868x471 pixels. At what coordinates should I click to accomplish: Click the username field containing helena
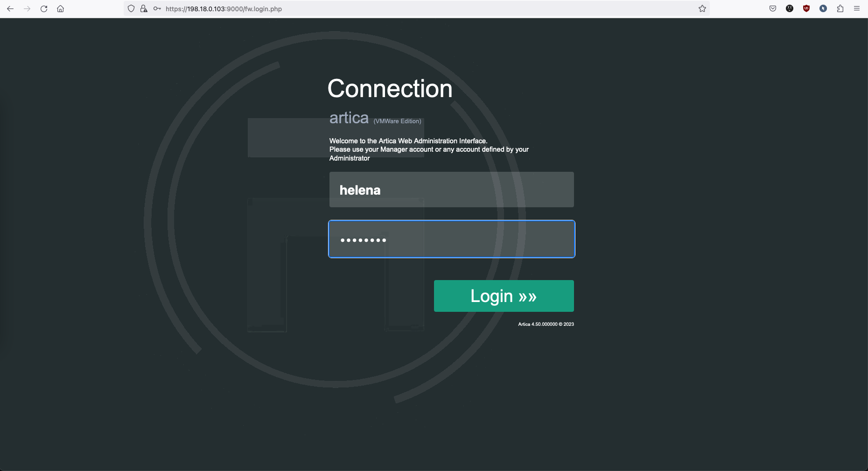pyautogui.click(x=451, y=190)
